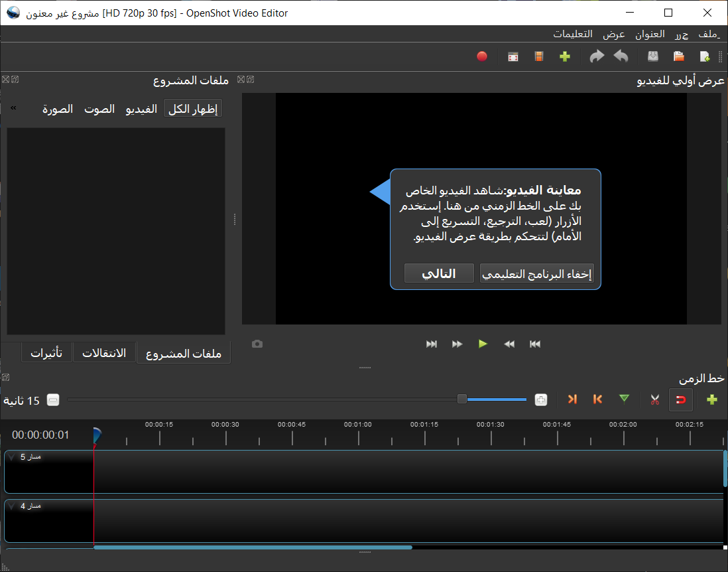The width and height of the screenshot is (728, 572).
Task: Play the video preview
Action: (483, 344)
